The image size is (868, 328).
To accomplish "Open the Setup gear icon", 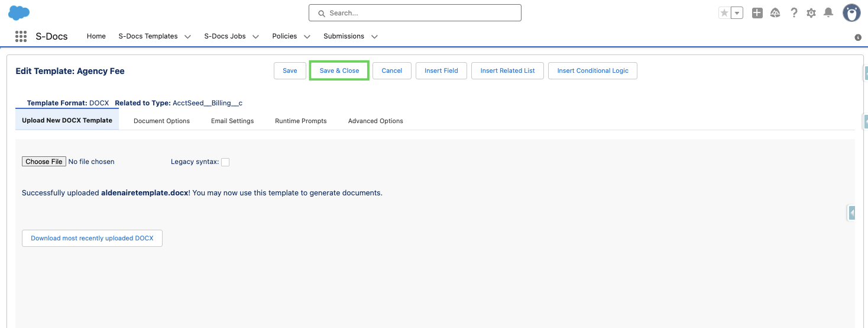I will pyautogui.click(x=811, y=13).
